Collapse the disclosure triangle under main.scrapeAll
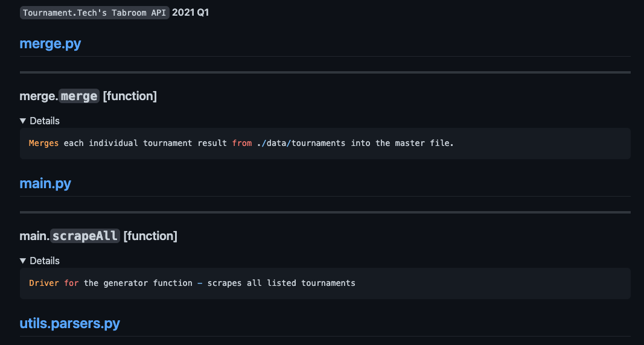The image size is (644, 345). (x=23, y=261)
